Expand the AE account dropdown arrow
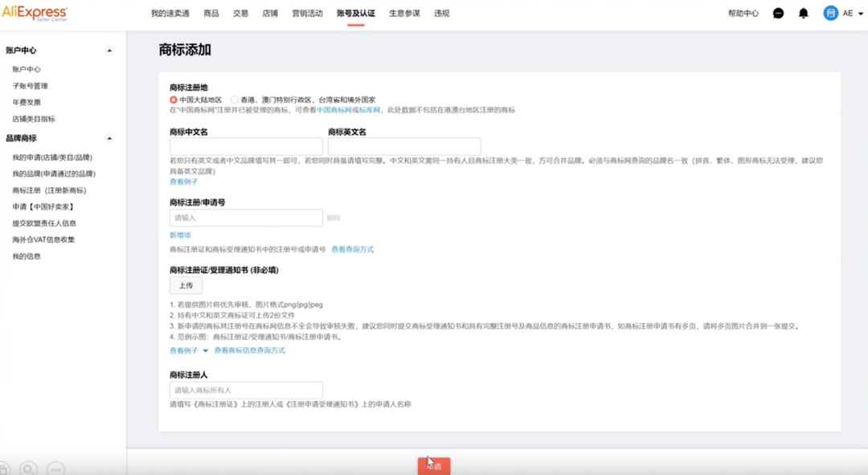Screen dimensions: 868x475 [859, 14]
